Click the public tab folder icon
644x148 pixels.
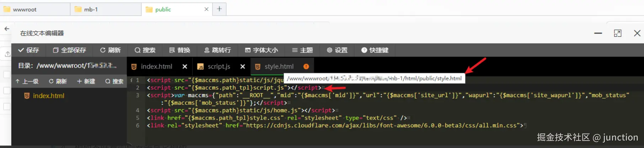[149, 9]
